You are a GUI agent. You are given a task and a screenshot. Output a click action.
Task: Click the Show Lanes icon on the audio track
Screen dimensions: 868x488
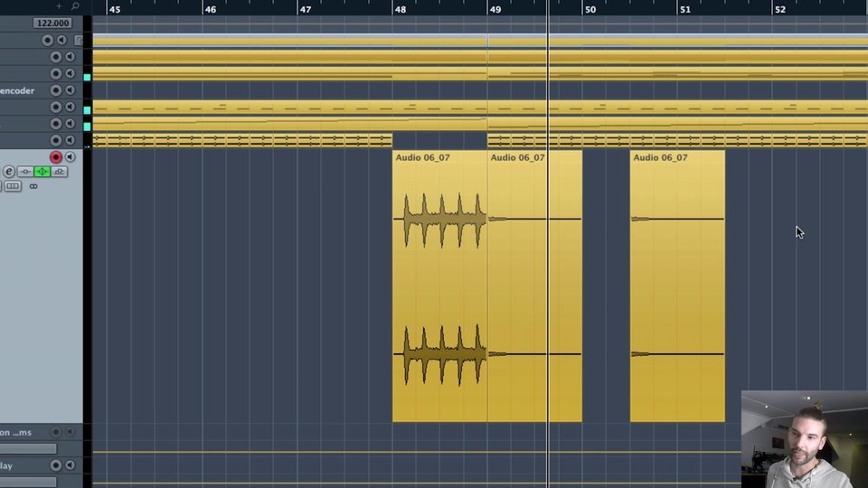pos(13,186)
